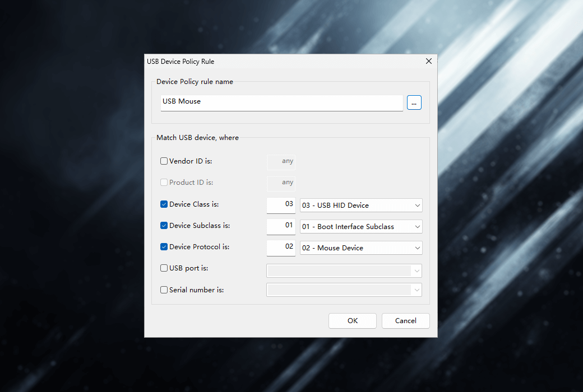
Task: Open the Boot Interface Subclass dropdown
Action: coord(361,227)
